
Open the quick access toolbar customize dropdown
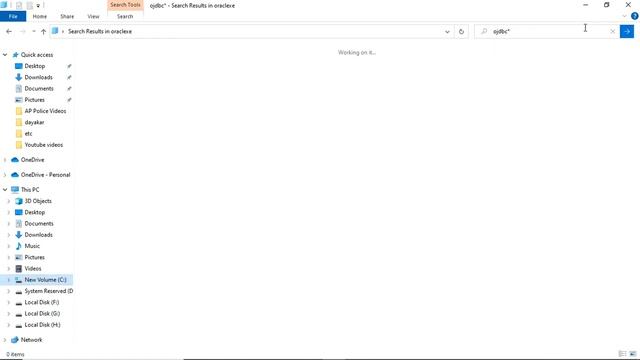click(38, 5)
